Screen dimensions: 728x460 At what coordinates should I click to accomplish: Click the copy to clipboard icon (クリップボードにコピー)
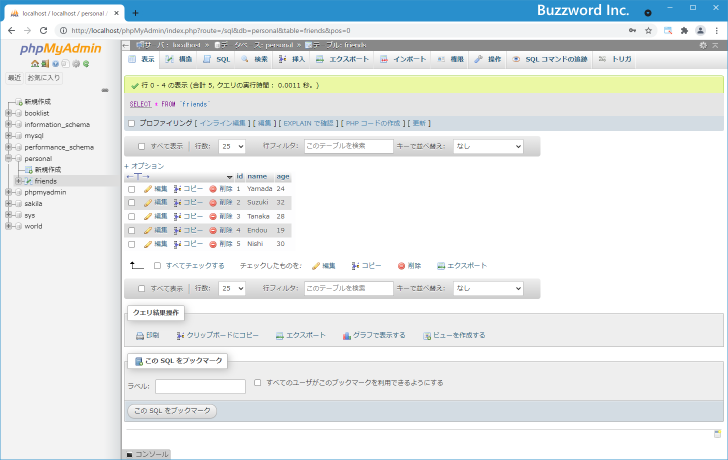180,335
